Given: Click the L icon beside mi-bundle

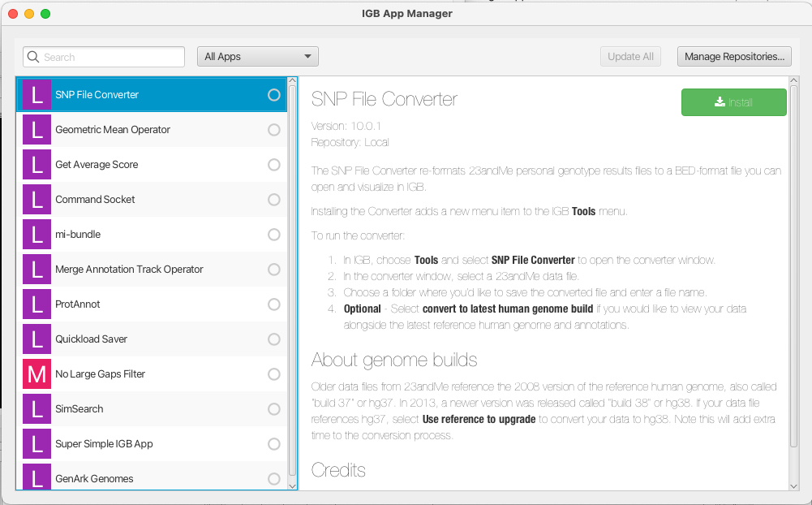Looking at the screenshot, I should (x=37, y=235).
